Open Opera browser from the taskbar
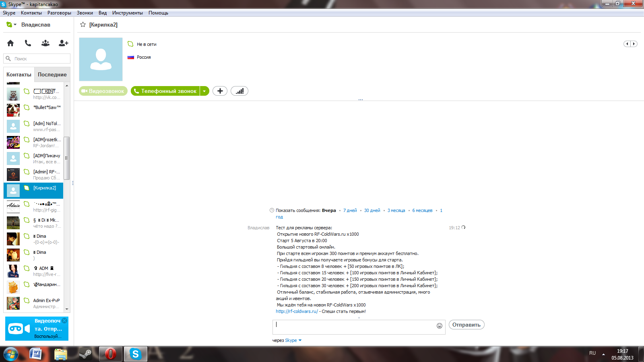 click(x=110, y=354)
